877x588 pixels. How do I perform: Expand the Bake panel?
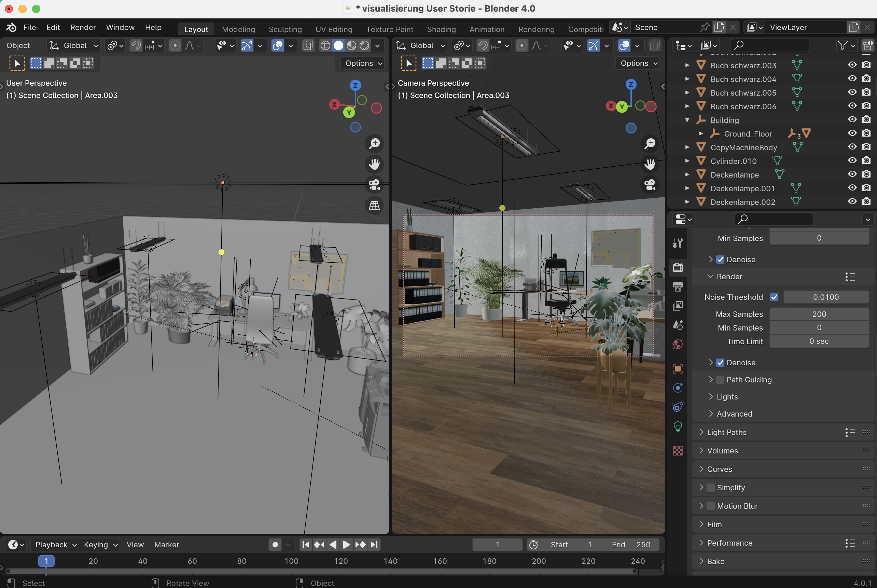pyautogui.click(x=701, y=561)
